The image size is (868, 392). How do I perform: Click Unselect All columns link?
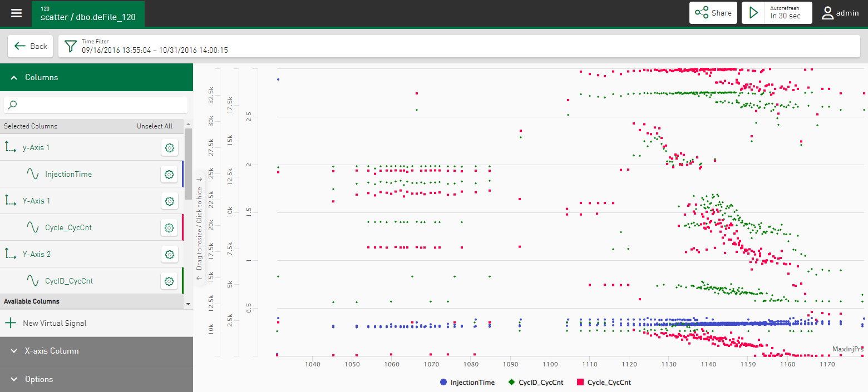pos(155,126)
